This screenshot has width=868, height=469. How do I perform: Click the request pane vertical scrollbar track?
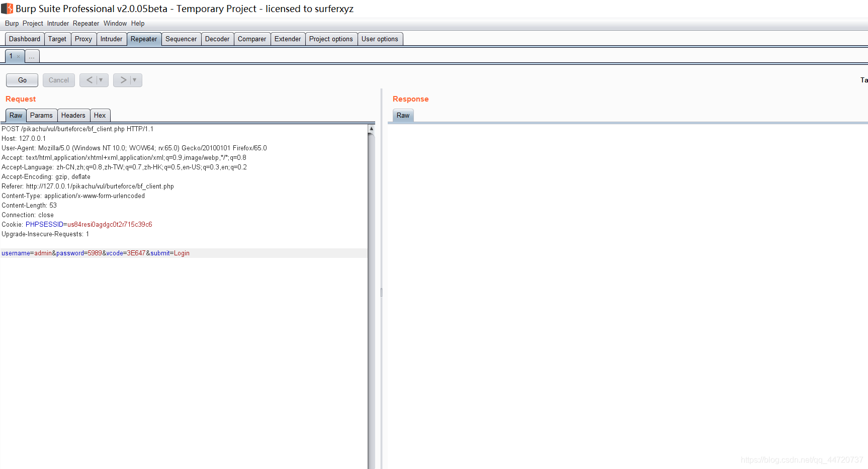[x=371, y=302]
